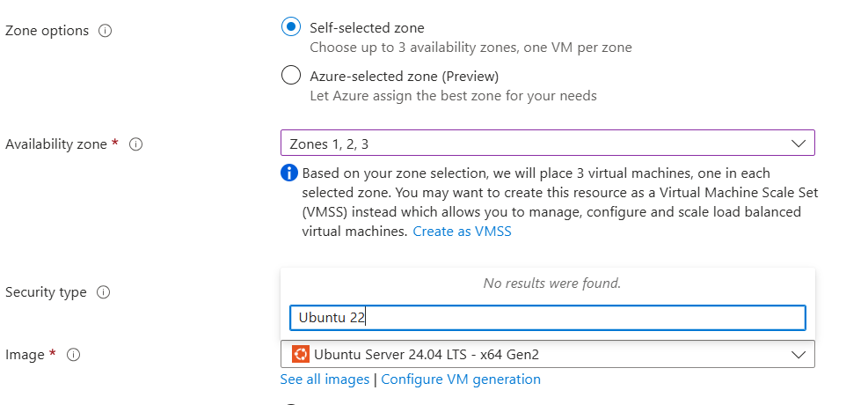Open the See all images link
868x405 pixels.
(325, 379)
